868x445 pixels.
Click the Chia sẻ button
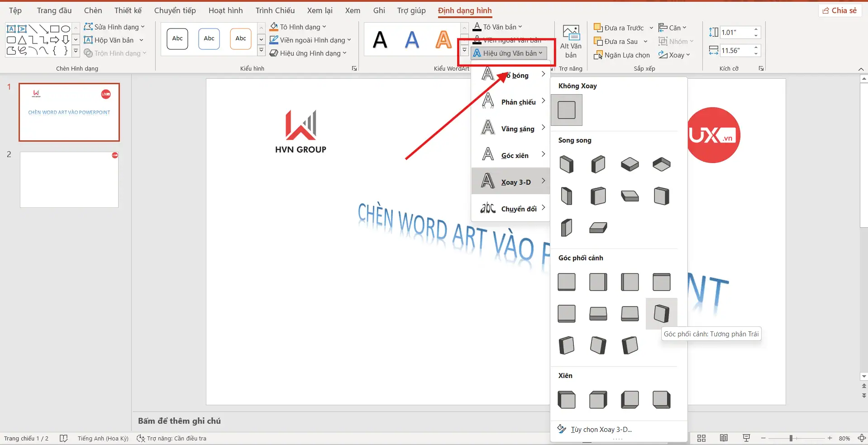click(x=839, y=10)
